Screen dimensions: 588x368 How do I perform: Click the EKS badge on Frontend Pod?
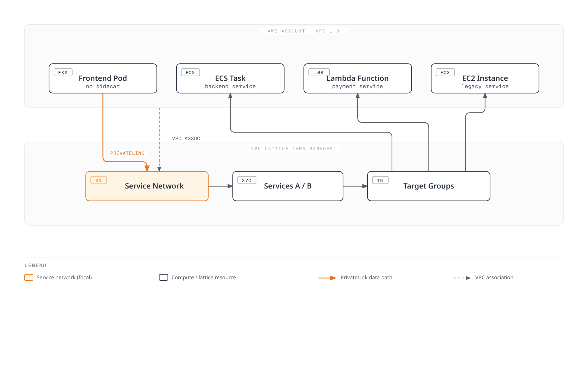63,72
